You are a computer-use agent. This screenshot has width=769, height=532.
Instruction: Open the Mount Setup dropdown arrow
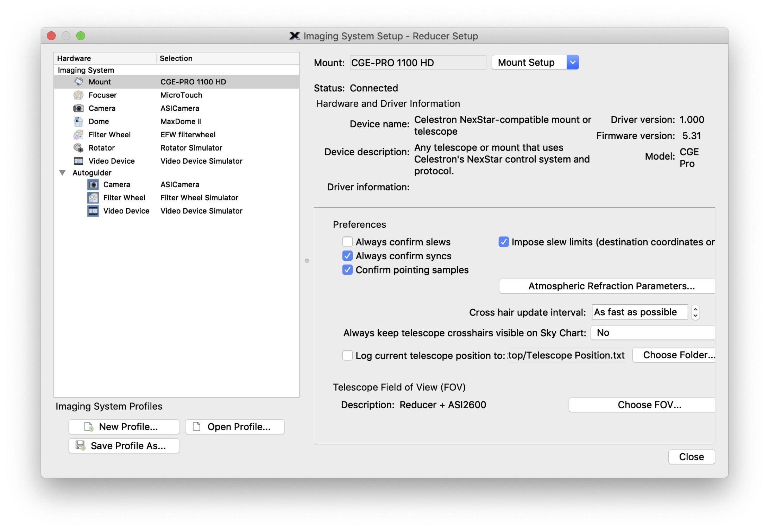click(x=573, y=63)
